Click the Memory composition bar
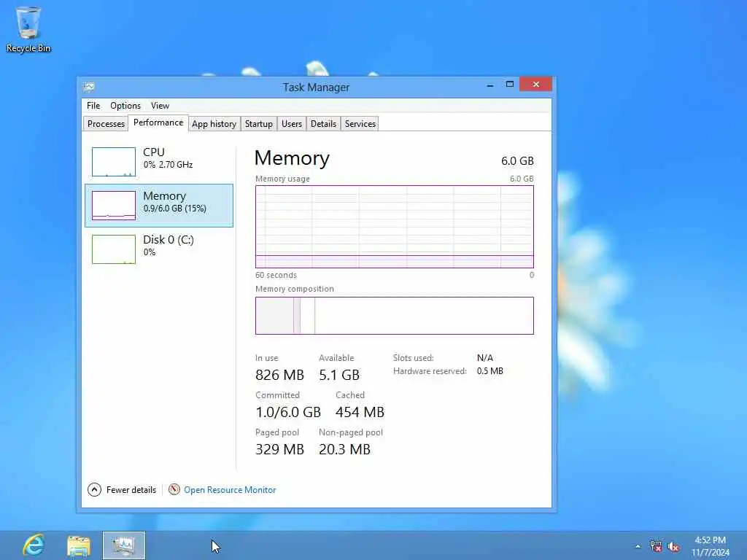 tap(395, 316)
